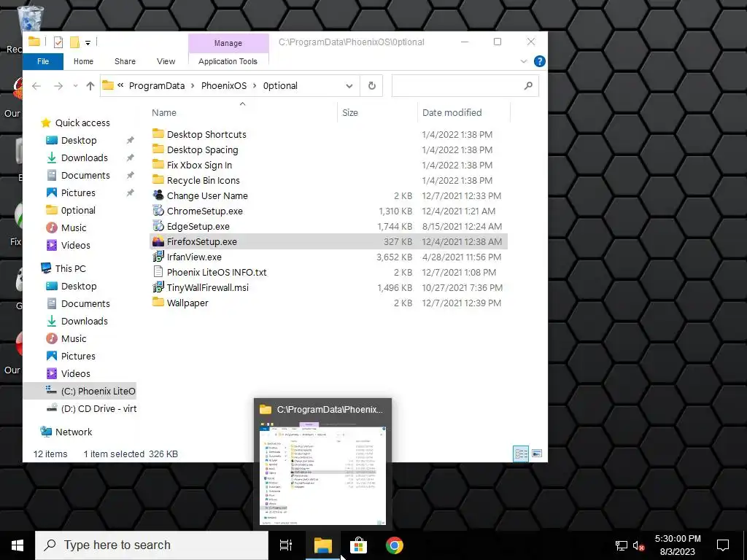Refresh the folder view
This screenshot has height=560, width=747.
(x=371, y=86)
